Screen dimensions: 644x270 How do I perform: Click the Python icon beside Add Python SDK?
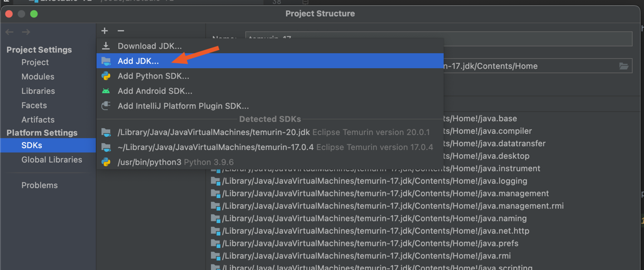point(106,76)
